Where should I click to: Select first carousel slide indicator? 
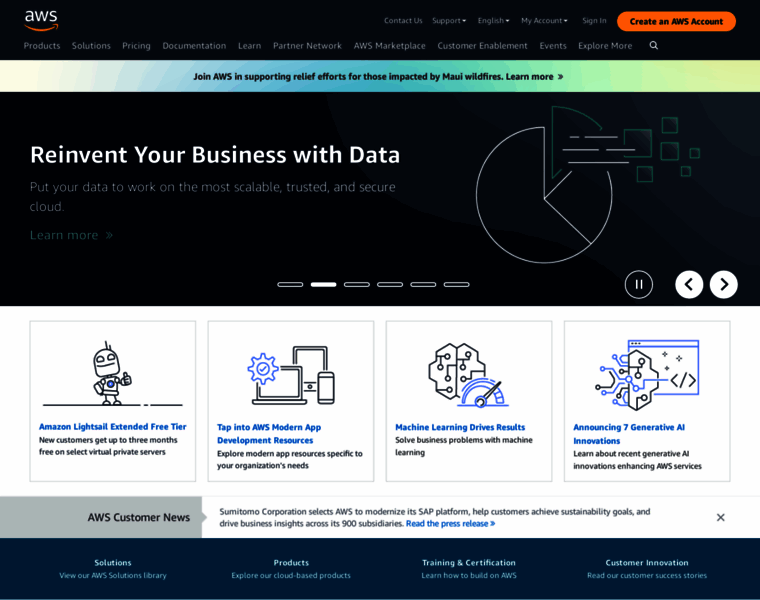click(290, 284)
